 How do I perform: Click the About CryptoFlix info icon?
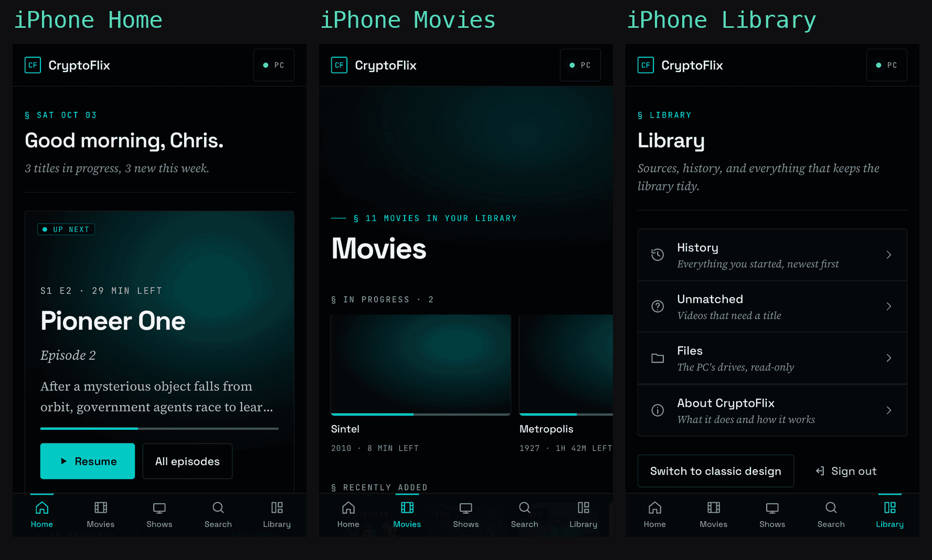[x=658, y=410]
